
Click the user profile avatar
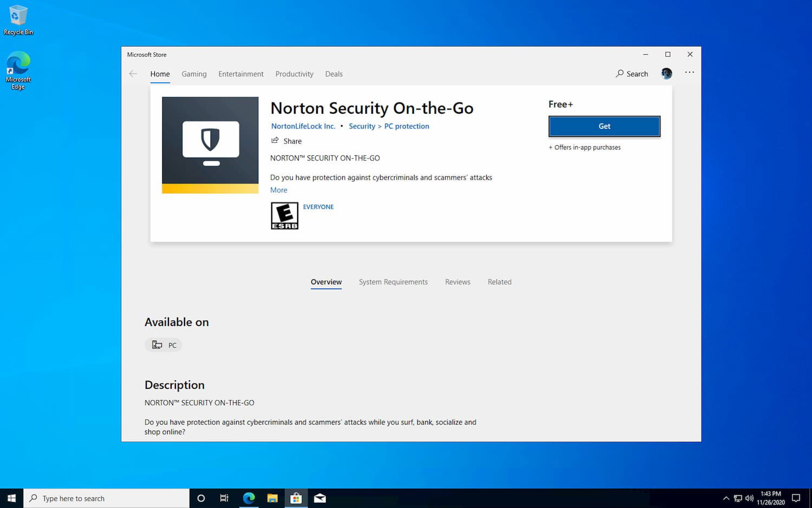666,73
